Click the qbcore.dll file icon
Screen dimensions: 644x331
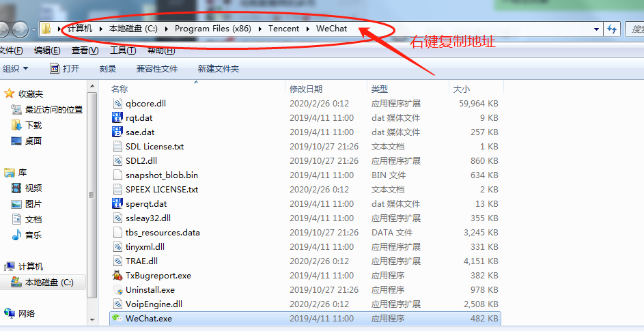[x=117, y=104]
